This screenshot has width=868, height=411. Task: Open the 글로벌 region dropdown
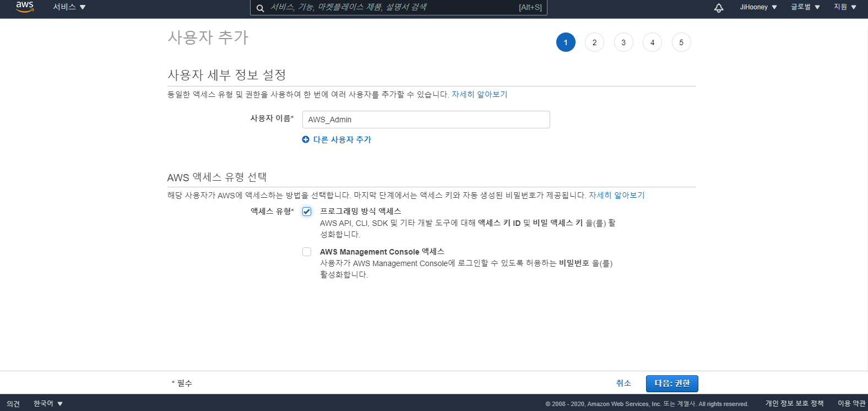[806, 7]
